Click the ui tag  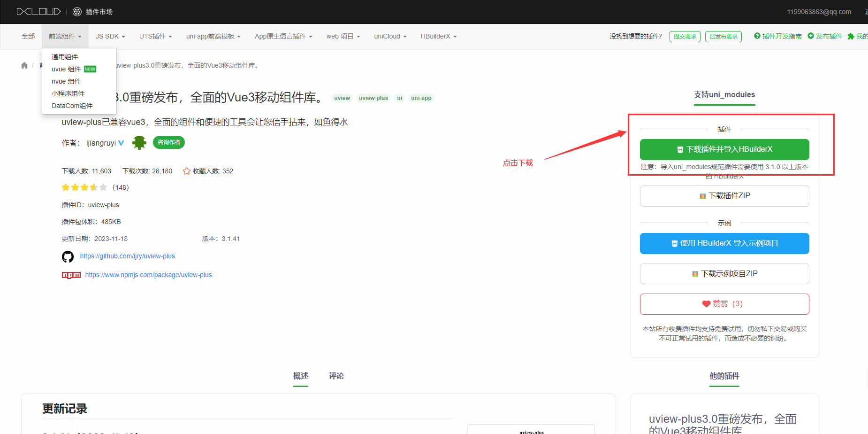click(400, 98)
